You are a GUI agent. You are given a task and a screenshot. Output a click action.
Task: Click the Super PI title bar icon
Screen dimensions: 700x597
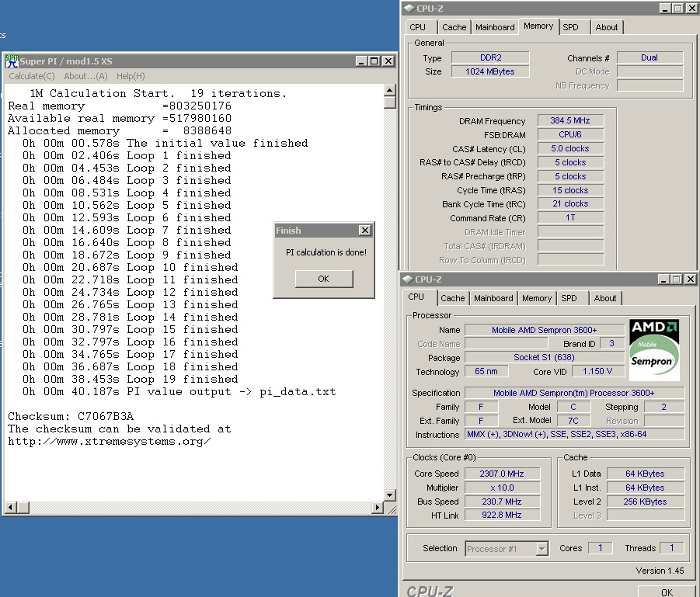click(12, 61)
